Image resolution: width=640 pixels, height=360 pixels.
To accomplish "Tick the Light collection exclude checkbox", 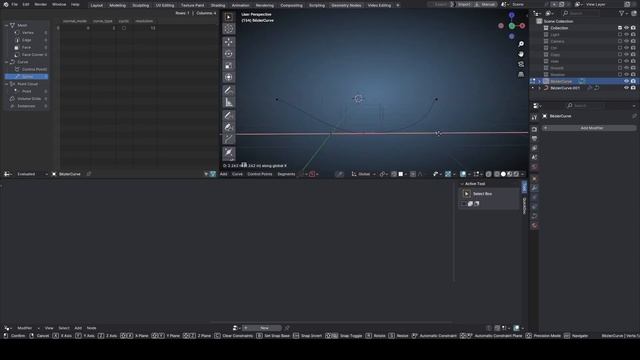I will point(620,35).
